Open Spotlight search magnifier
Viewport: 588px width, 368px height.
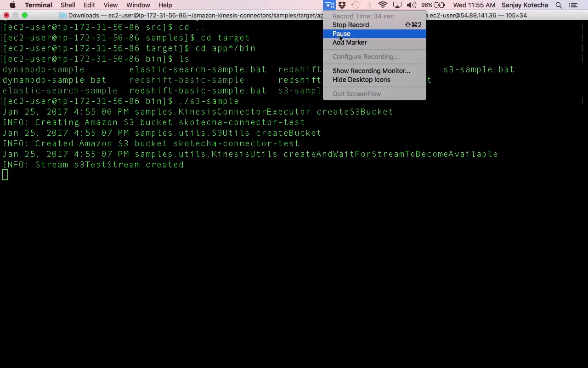[x=559, y=5]
